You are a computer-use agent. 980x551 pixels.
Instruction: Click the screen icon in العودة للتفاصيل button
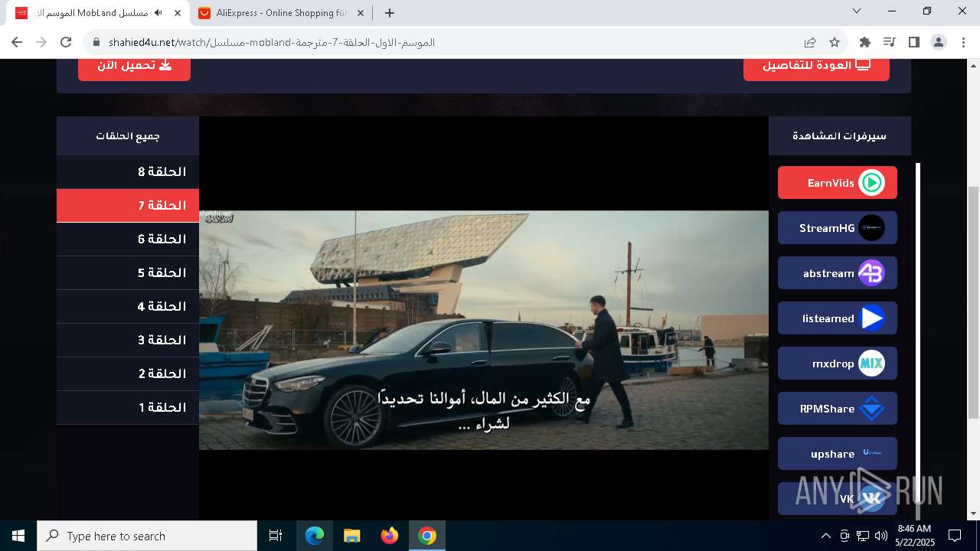click(x=864, y=65)
